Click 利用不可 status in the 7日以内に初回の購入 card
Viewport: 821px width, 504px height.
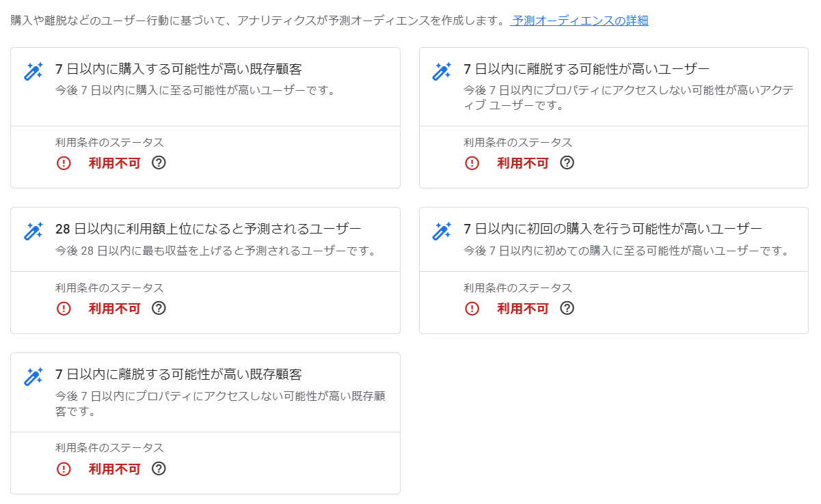click(522, 309)
